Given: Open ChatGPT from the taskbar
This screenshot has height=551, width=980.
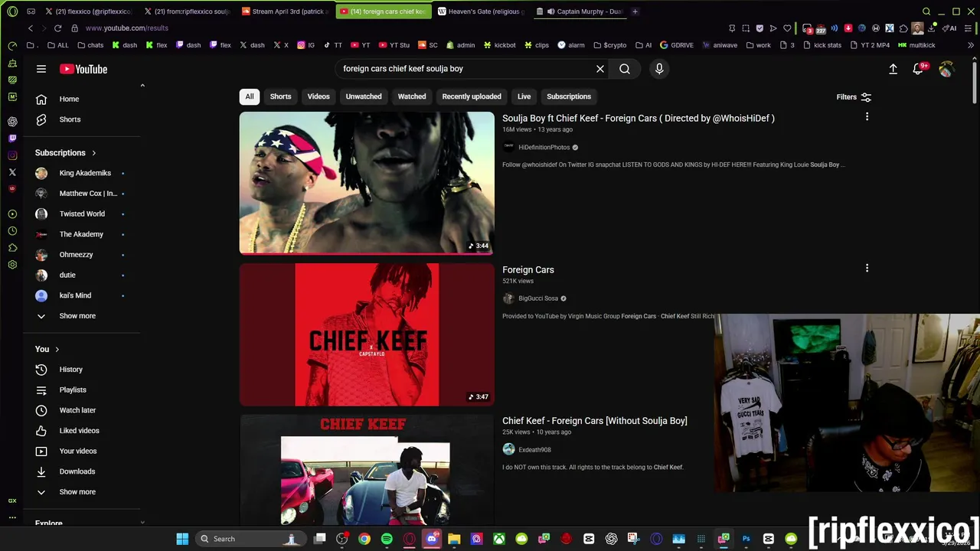Looking at the screenshot, I should tap(611, 539).
